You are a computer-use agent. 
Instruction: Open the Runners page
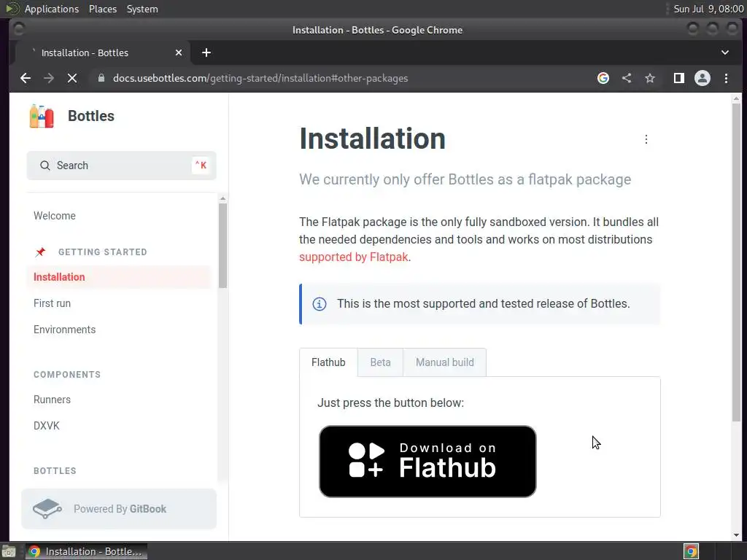[x=52, y=400]
